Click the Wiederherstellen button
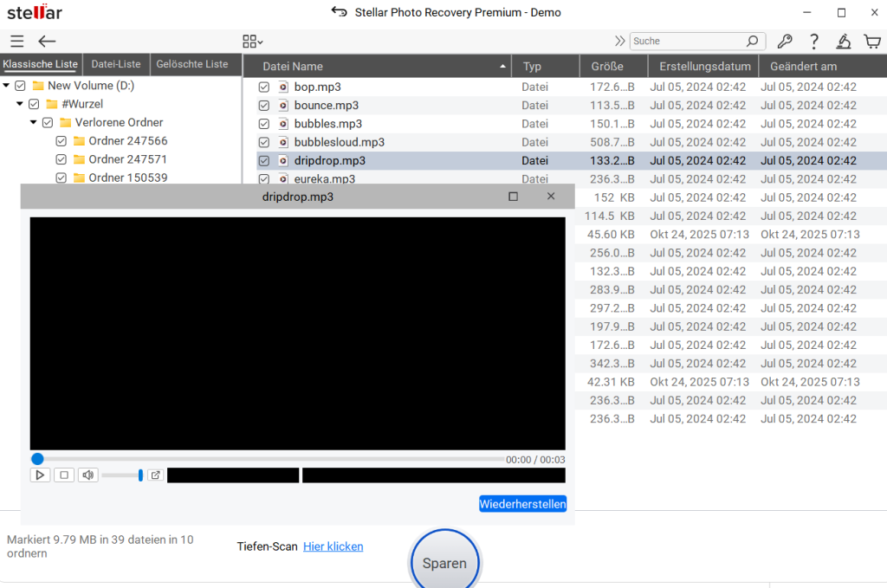 click(522, 504)
